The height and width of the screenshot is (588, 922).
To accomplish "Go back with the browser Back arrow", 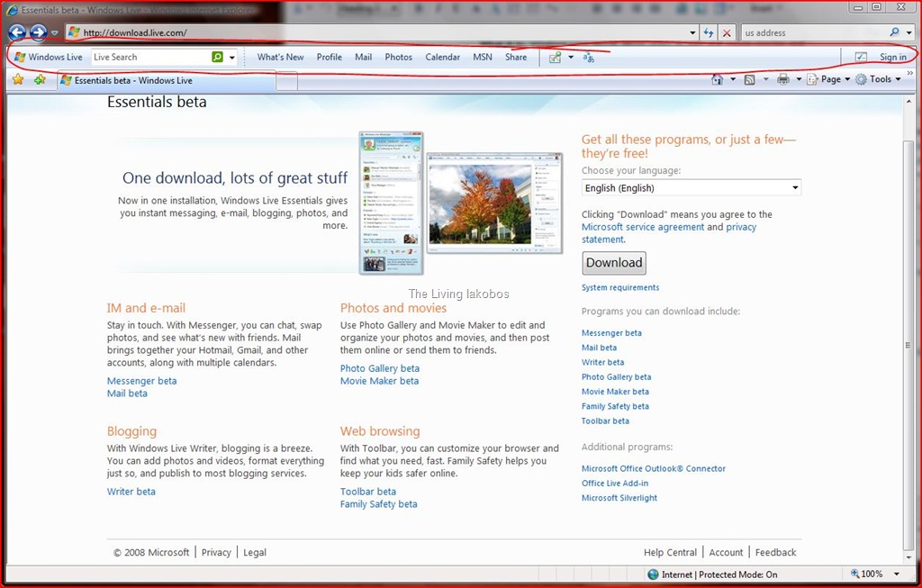I will 17,32.
